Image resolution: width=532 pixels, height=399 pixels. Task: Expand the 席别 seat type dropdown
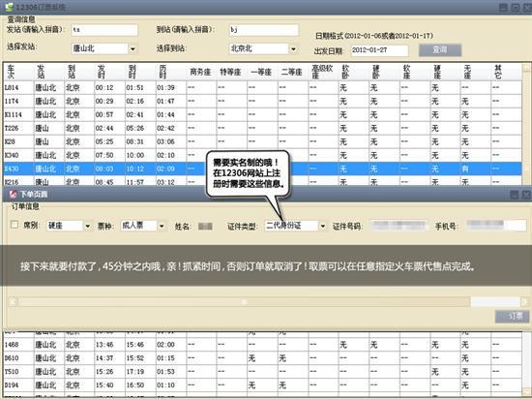[x=88, y=226]
